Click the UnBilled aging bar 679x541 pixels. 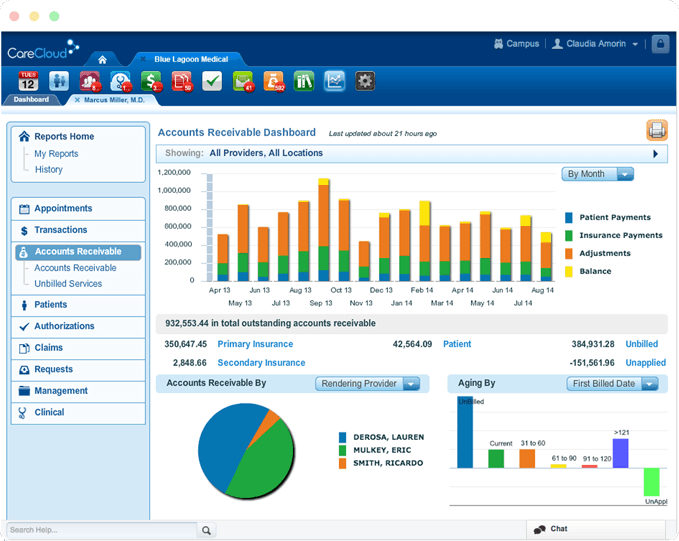tap(465, 432)
